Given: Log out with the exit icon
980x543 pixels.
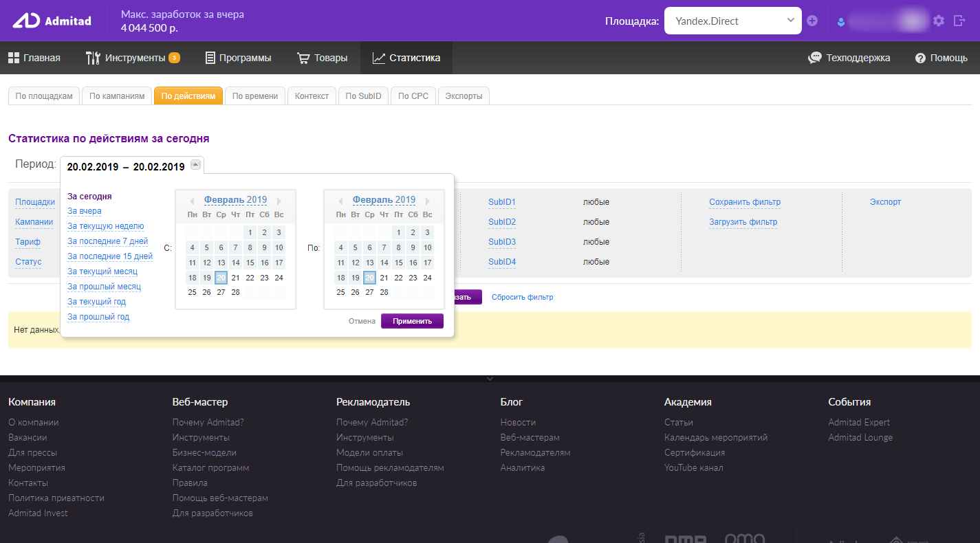Looking at the screenshot, I should pos(960,21).
